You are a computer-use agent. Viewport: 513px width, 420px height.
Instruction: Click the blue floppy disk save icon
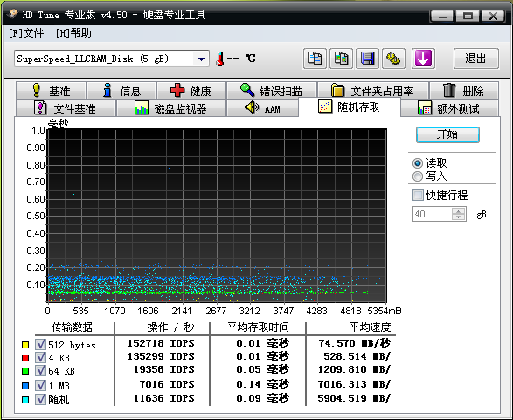point(367,59)
